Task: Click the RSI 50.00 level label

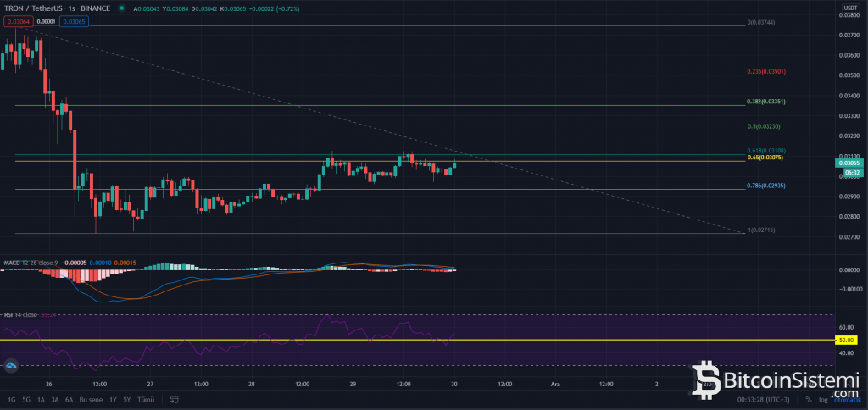Action: pos(845,341)
